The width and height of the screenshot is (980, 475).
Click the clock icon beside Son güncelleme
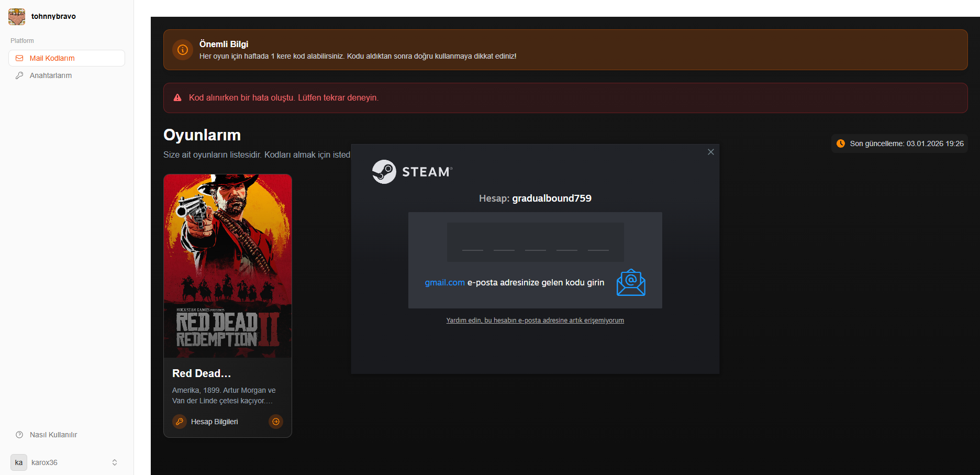click(x=841, y=143)
